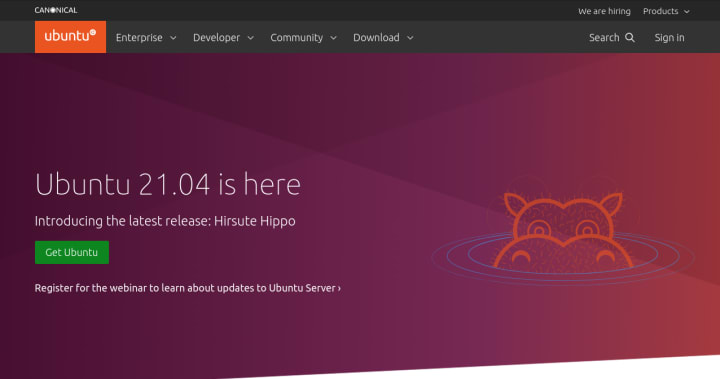
Task: Click the Search label in navigation
Action: point(604,38)
